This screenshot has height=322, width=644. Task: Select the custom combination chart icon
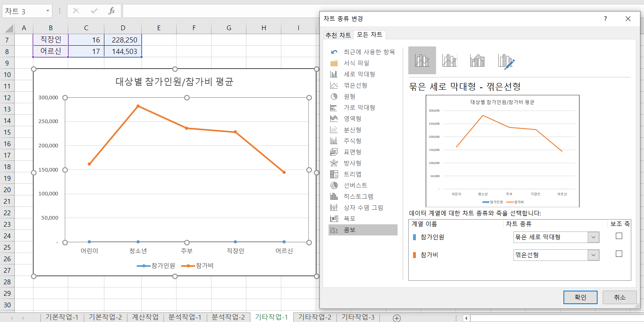coord(506,61)
